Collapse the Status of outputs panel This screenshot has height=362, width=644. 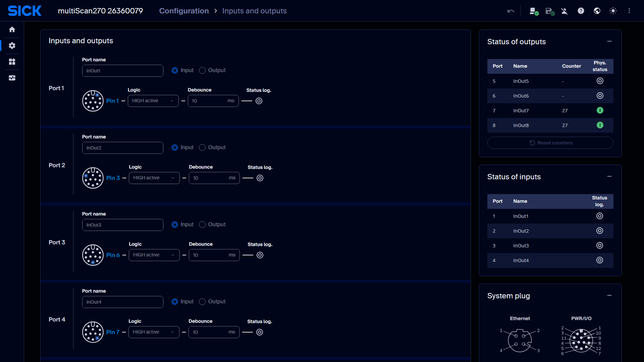tap(609, 41)
